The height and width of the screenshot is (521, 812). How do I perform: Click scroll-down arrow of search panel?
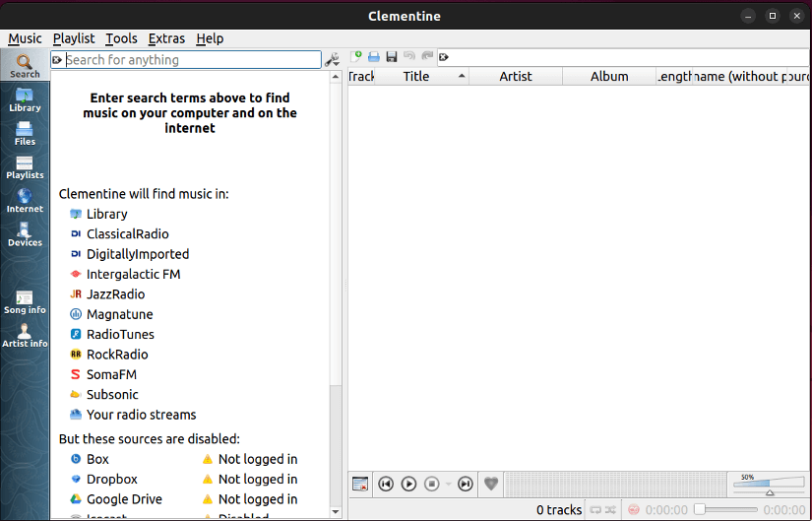pyautogui.click(x=336, y=512)
